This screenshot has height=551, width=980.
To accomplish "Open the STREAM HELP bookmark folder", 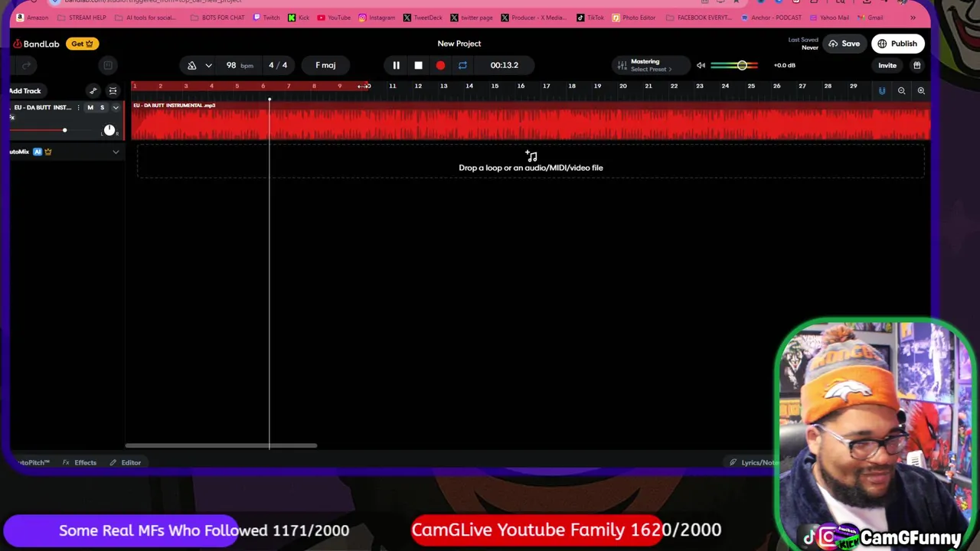I will 82,18.
